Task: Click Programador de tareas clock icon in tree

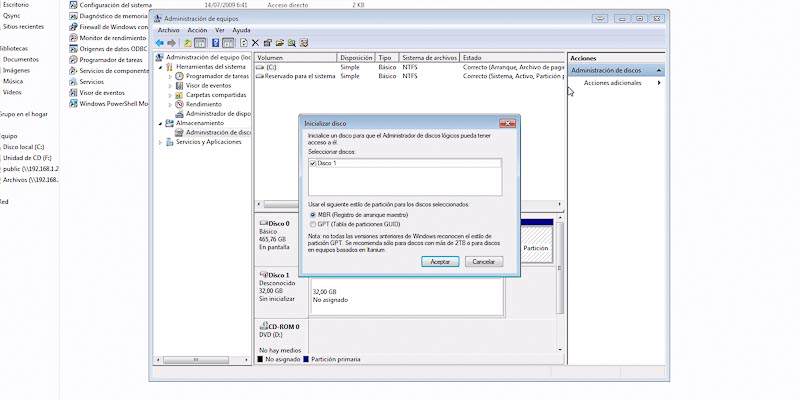Action: (179, 76)
